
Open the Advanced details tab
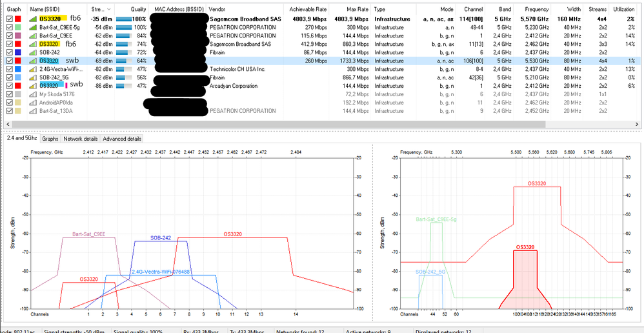121,139
